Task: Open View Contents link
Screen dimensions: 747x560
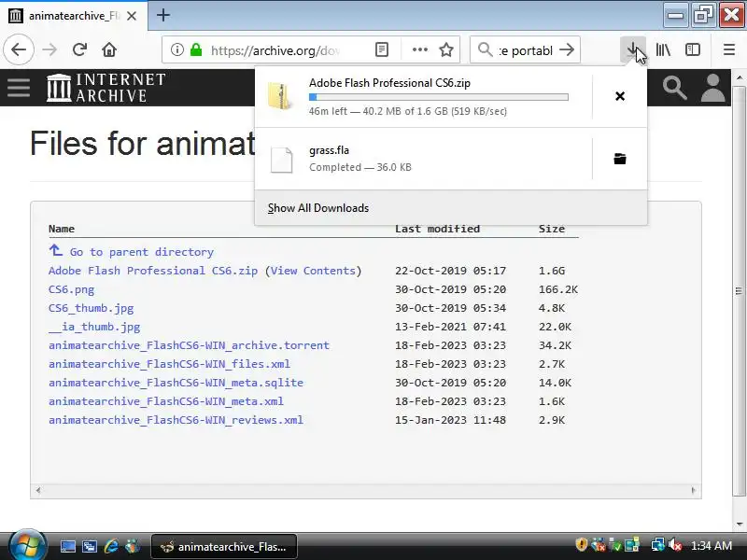Action: click(313, 271)
